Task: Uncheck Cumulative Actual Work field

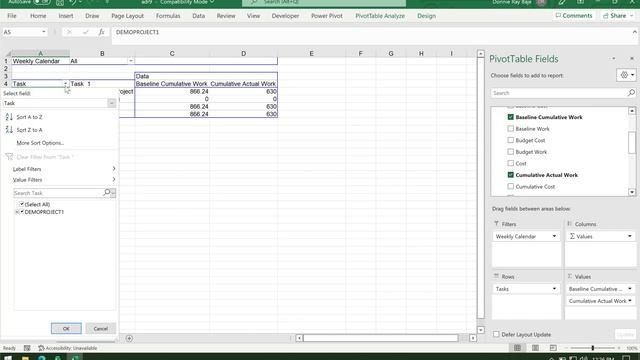Action: (x=510, y=175)
